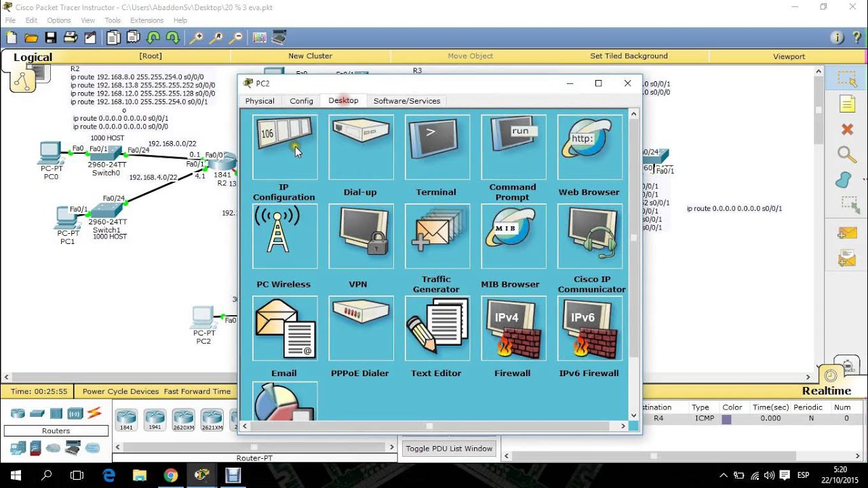Open the VPN application icon
868x488 pixels.
point(361,237)
